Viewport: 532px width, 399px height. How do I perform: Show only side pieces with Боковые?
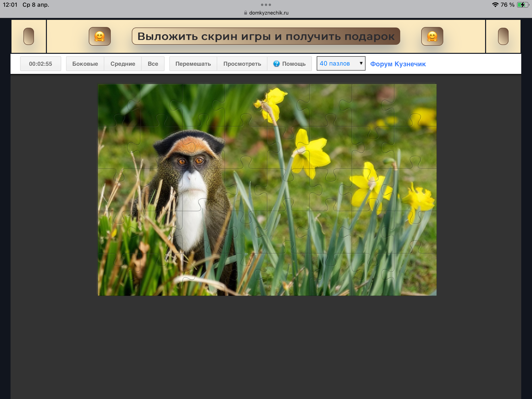pos(85,64)
